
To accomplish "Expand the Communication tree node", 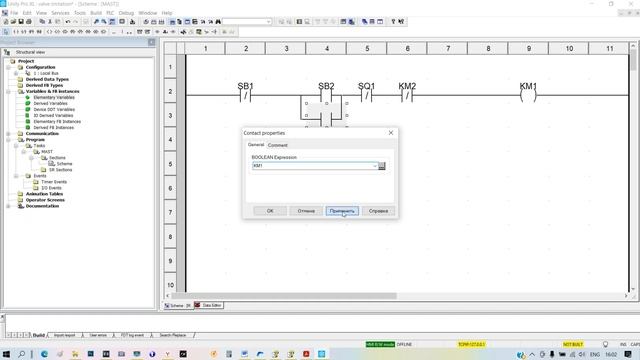I will [x=9, y=133].
